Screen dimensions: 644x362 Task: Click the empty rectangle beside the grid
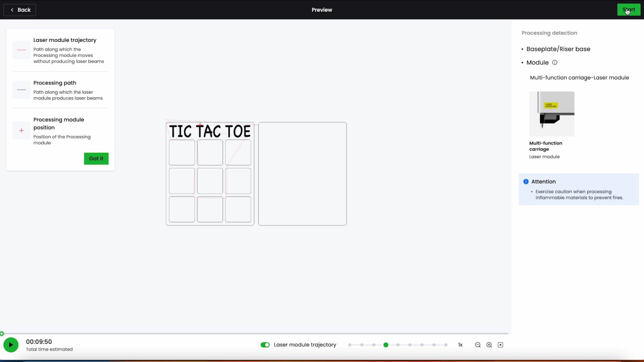tap(302, 174)
